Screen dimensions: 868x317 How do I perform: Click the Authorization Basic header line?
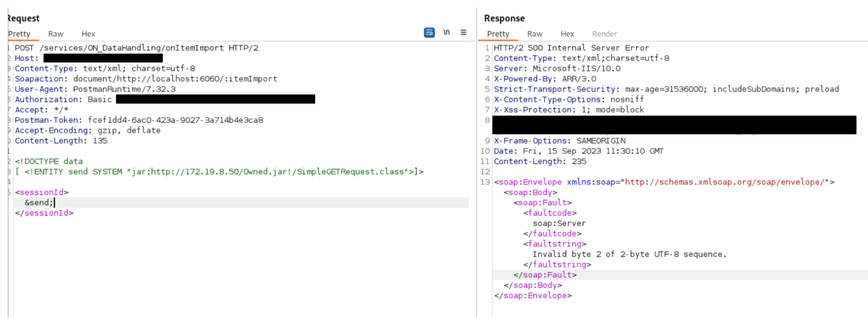click(135, 99)
